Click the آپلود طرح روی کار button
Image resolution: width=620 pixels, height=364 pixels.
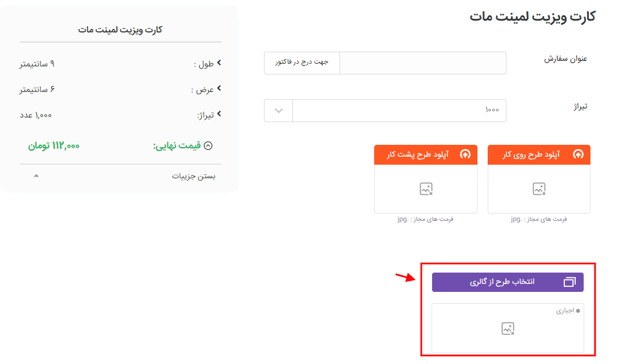[x=539, y=154]
